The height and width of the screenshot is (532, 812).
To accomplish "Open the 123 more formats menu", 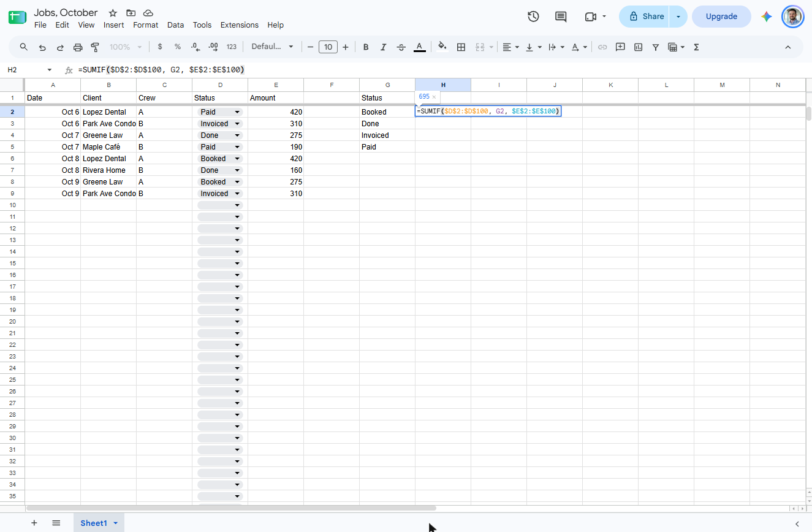I will pyautogui.click(x=231, y=47).
